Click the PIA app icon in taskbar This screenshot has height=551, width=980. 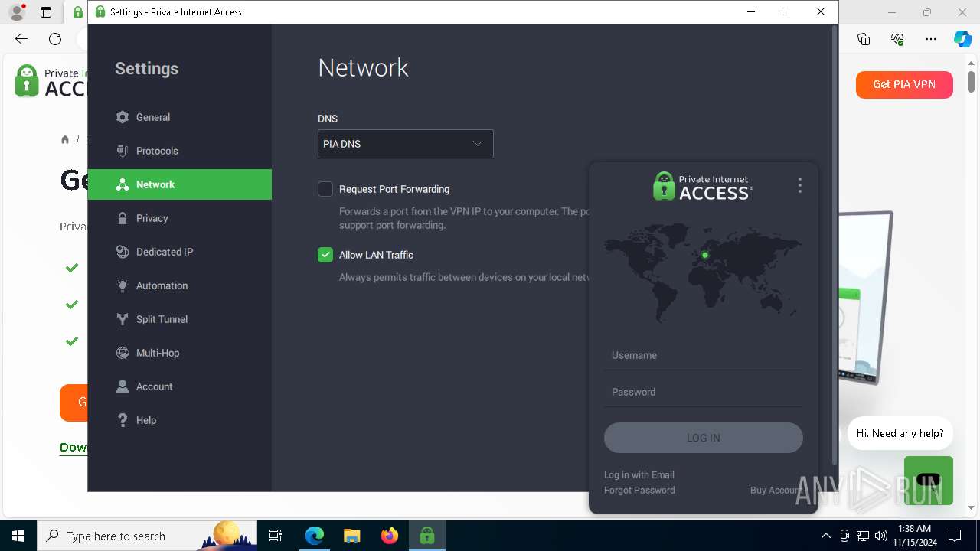[427, 536]
